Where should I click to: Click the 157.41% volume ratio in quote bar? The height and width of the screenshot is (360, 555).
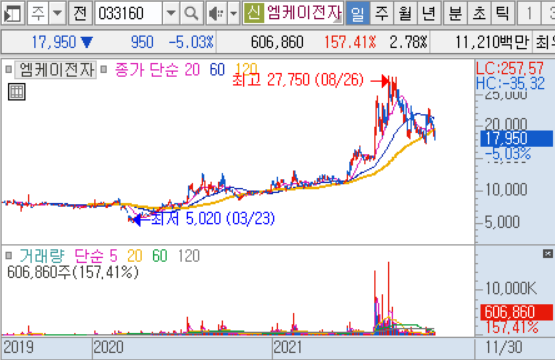(x=350, y=42)
